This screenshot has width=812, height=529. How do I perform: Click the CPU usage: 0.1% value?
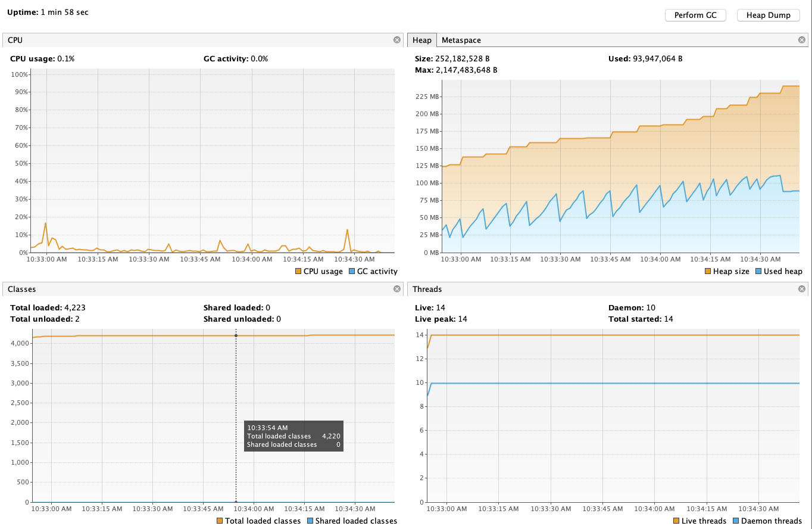42,59
